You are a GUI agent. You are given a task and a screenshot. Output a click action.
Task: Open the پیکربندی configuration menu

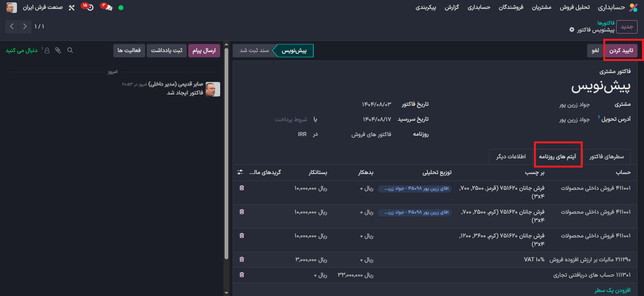pos(426,7)
